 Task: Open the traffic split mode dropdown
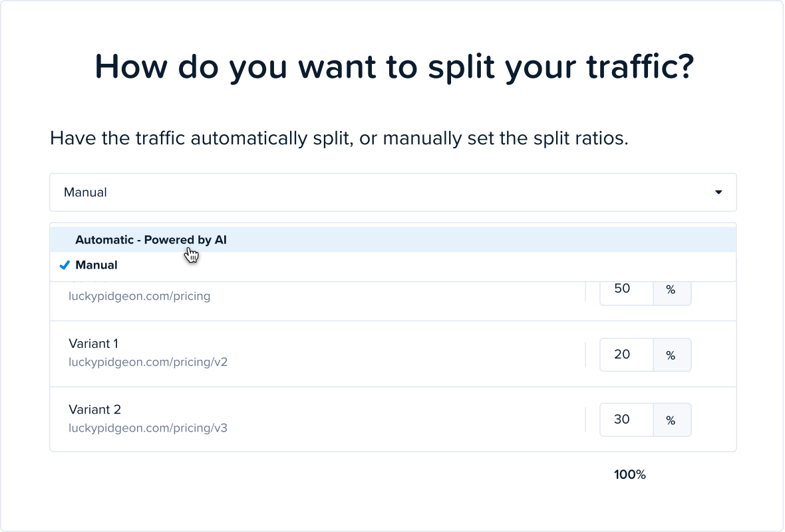point(393,192)
